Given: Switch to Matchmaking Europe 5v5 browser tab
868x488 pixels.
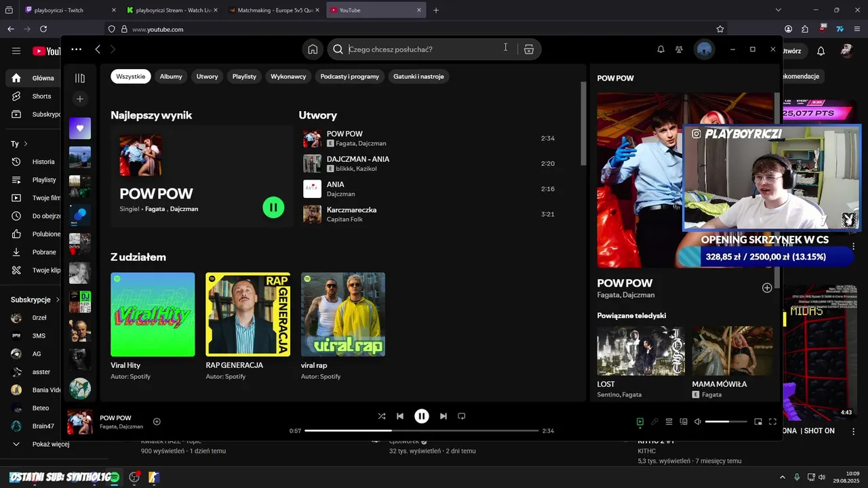Looking at the screenshot, I should pyautogui.click(x=274, y=10).
